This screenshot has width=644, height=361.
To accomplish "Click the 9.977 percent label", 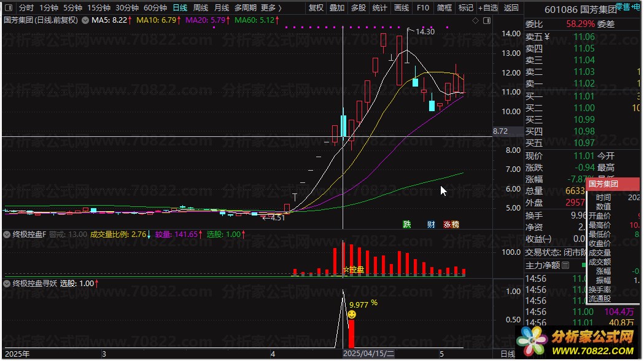I will (363, 305).
